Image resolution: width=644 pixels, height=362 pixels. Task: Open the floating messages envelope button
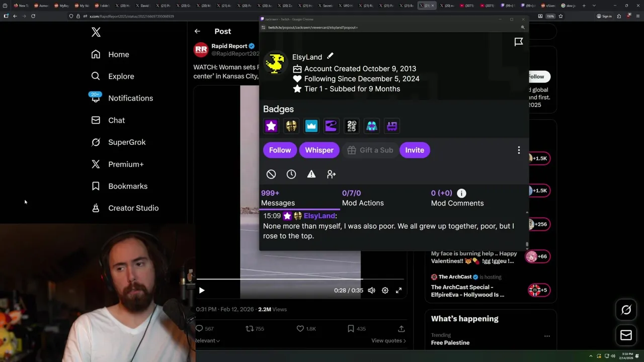[626, 335]
